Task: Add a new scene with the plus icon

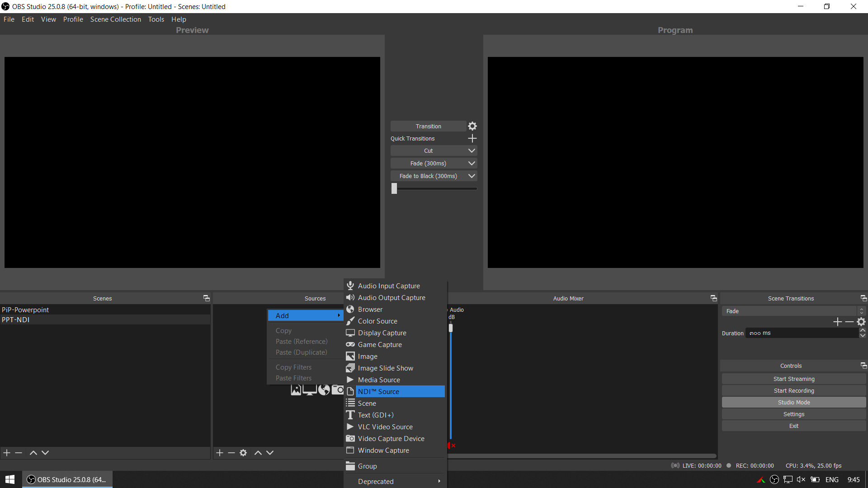Action: (6, 452)
